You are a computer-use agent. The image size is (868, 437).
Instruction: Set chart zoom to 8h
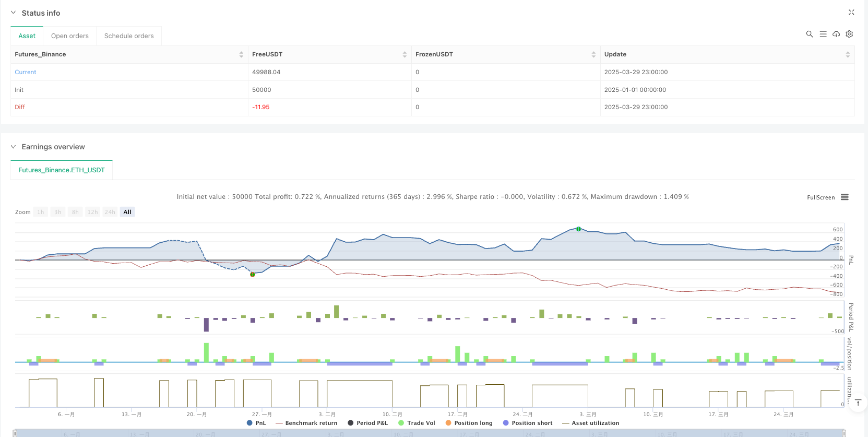(x=75, y=212)
